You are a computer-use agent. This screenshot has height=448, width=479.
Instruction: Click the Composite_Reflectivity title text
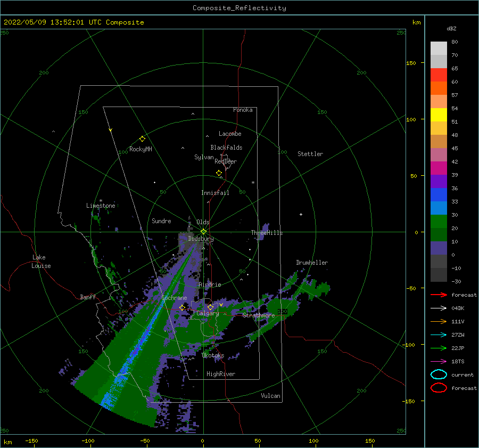[x=240, y=8]
